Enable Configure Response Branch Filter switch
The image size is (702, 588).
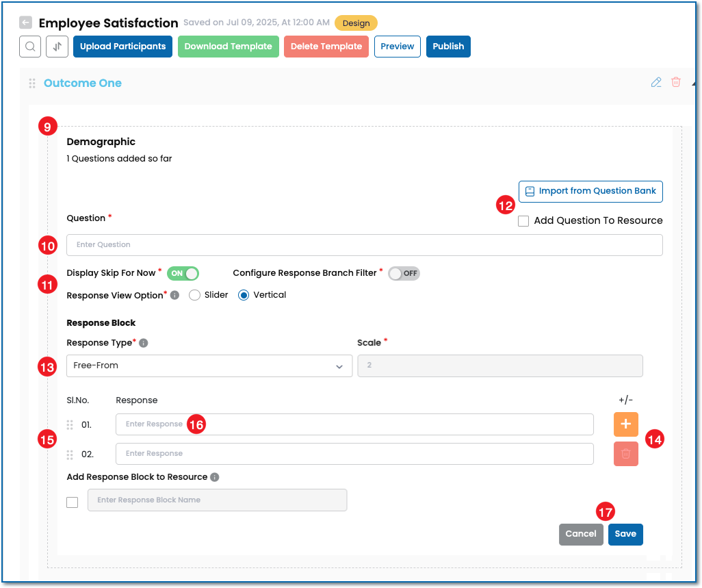(404, 273)
